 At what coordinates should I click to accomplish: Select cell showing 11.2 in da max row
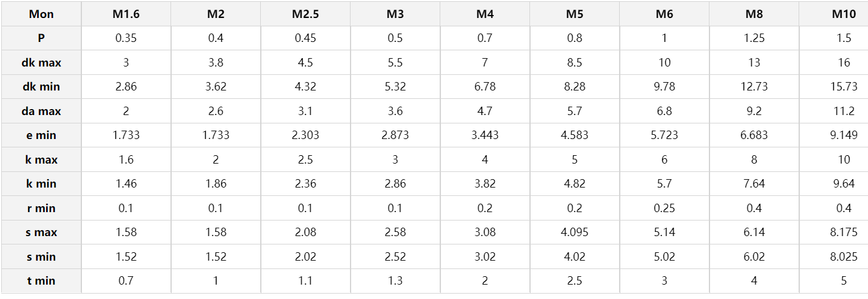[x=843, y=111]
